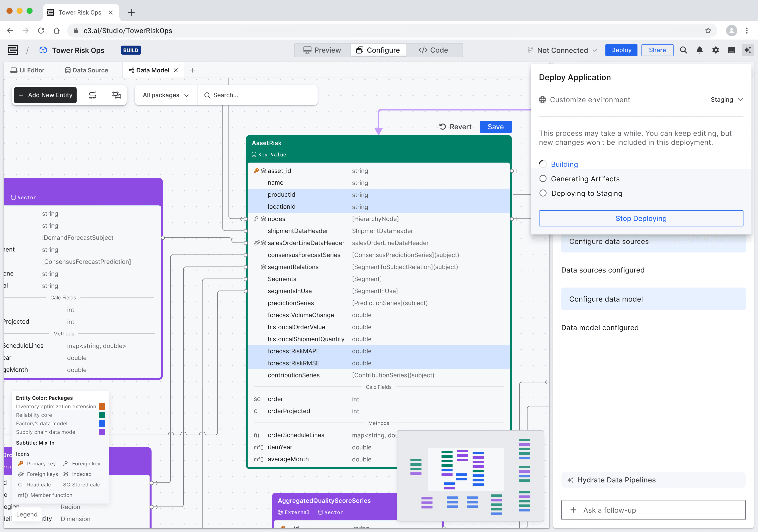Open Studio settings with the gear icon
758x532 pixels.
click(716, 50)
